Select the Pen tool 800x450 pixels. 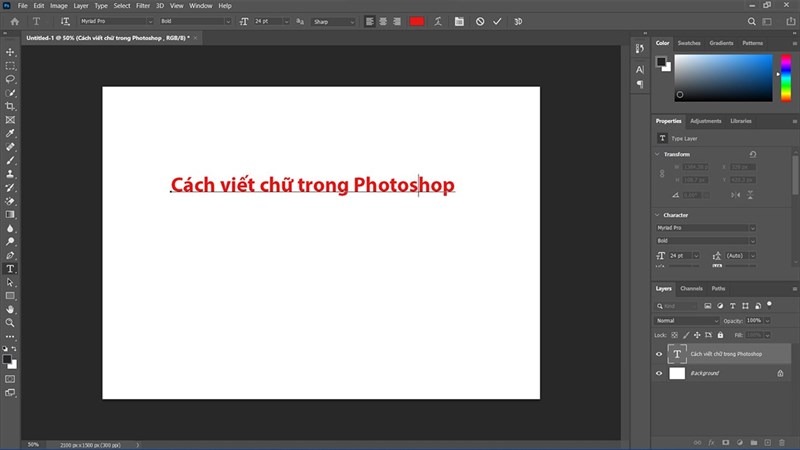10,255
